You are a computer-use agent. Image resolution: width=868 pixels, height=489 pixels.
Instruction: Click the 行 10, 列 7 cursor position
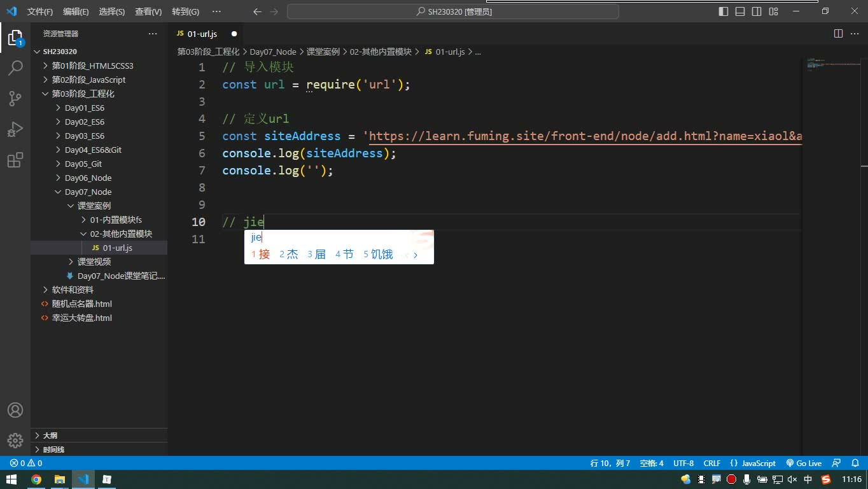[x=610, y=464]
